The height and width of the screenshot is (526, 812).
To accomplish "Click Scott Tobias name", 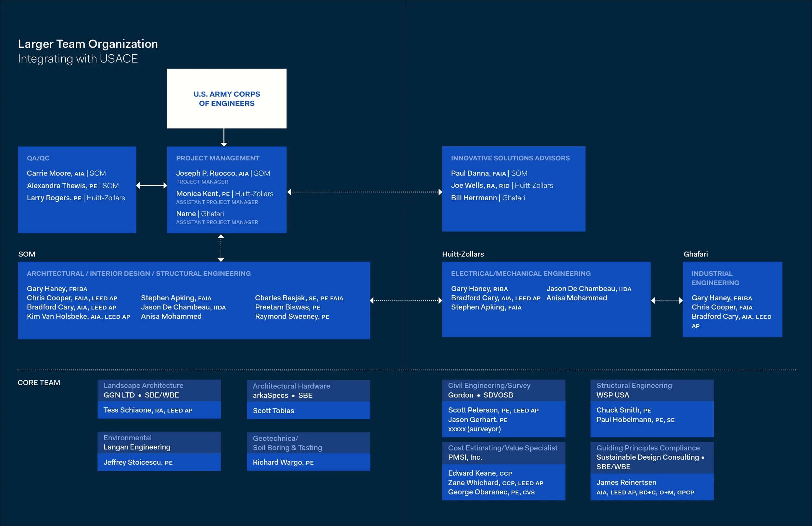I will click(273, 411).
